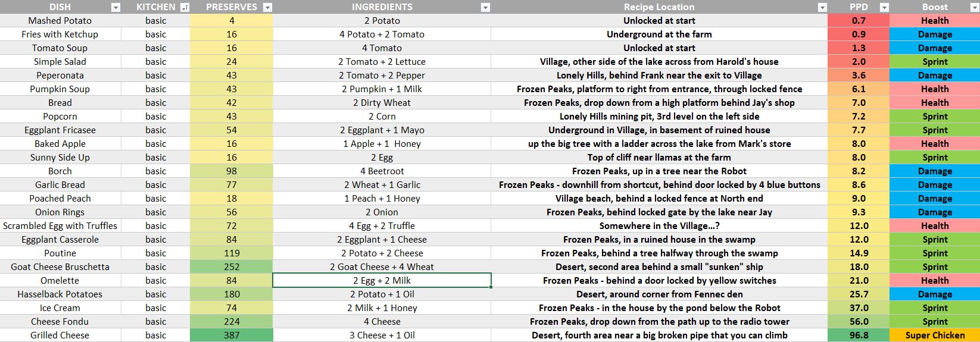Click the red 0.7 PPD cell
This screenshot has width=980, height=342.
[859, 21]
